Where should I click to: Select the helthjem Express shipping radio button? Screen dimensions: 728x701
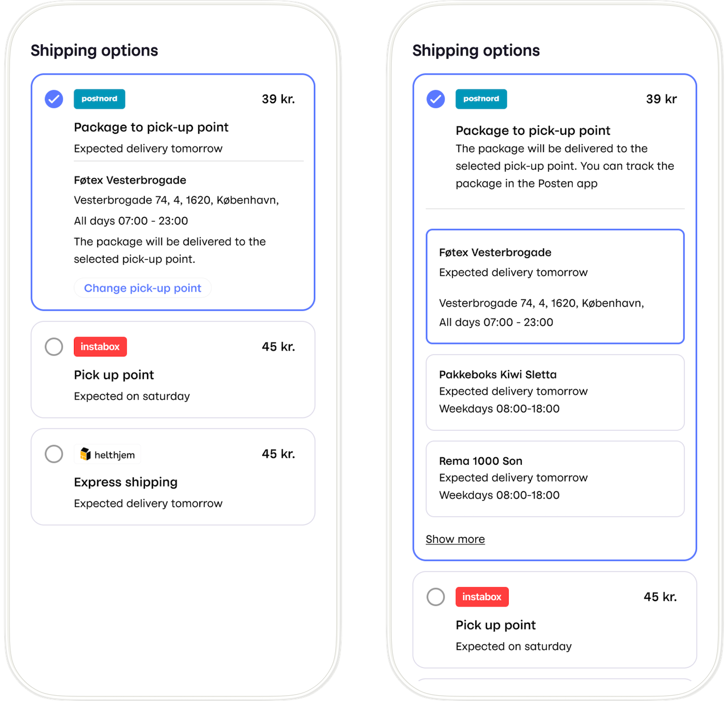tap(53, 454)
